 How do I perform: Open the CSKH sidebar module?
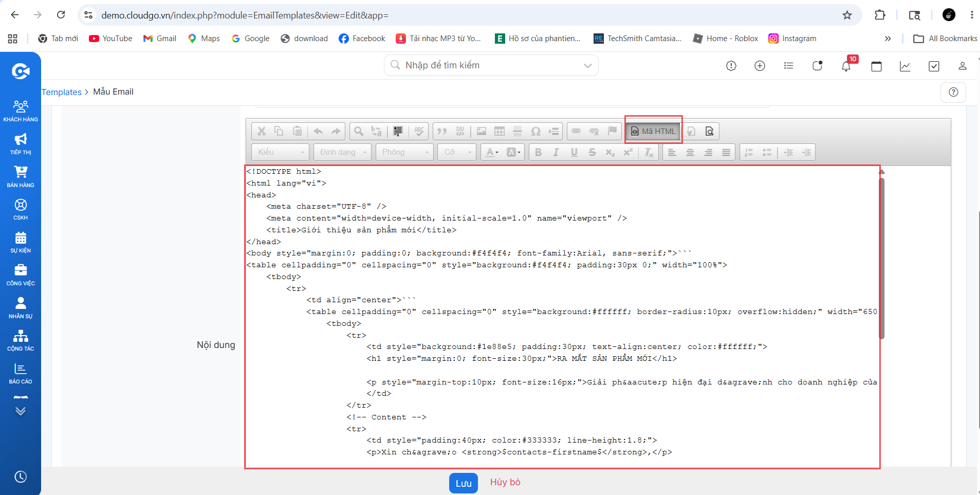coord(21,209)
